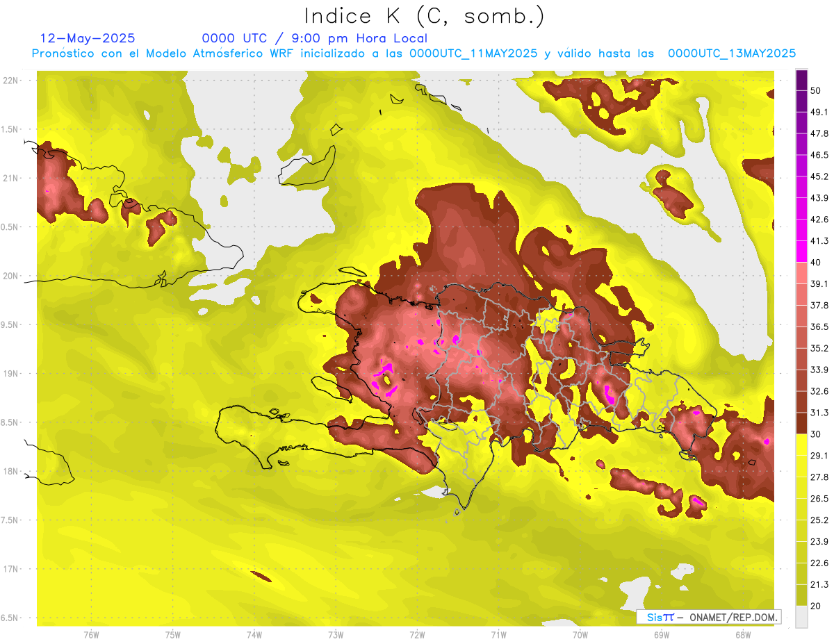Click the '17N' latitude label
The width and height of the screenshot is (834, 644).
click(11, 569)
